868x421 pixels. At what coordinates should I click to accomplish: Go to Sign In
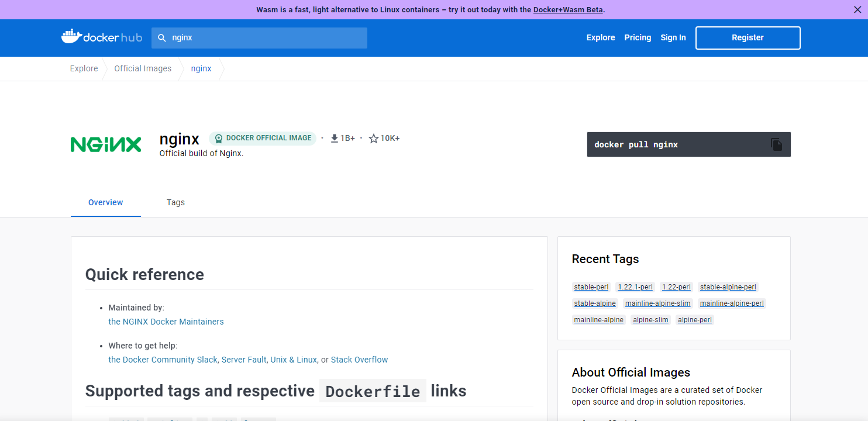[x=673, y=37]
